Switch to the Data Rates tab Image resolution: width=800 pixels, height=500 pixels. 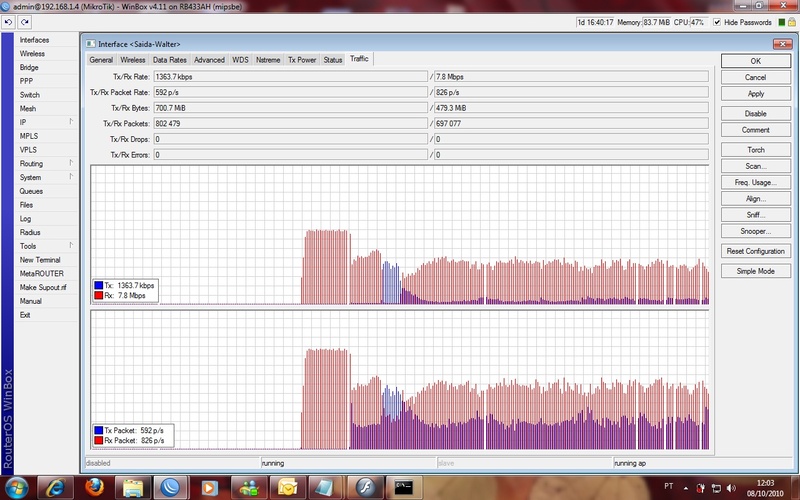(x=170, y=60)
